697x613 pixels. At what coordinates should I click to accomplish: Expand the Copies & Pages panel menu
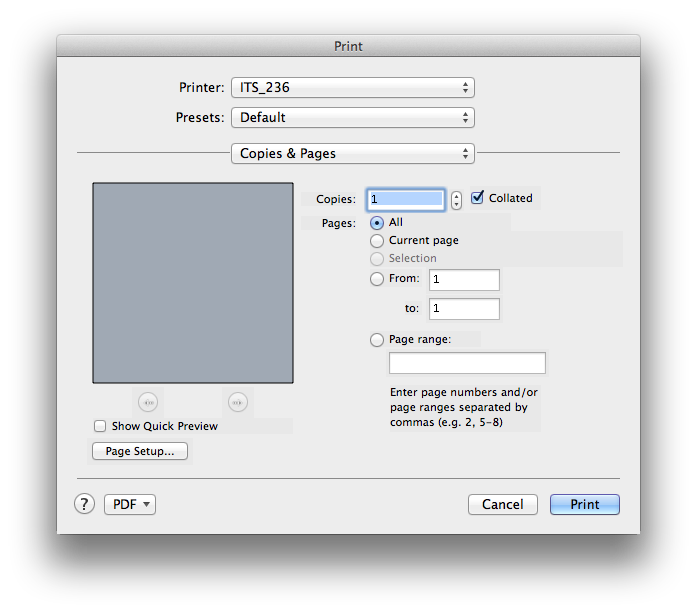[x=352, y=154]
